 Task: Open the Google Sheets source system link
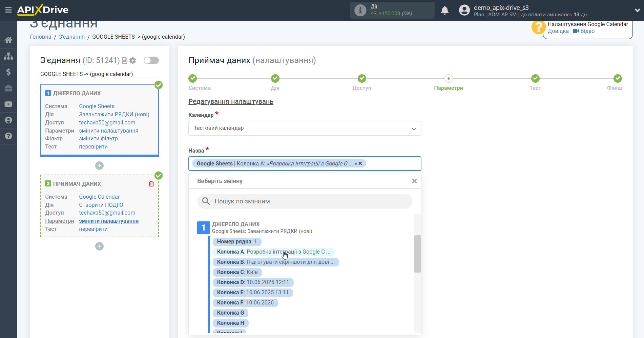tap(97, 106)
